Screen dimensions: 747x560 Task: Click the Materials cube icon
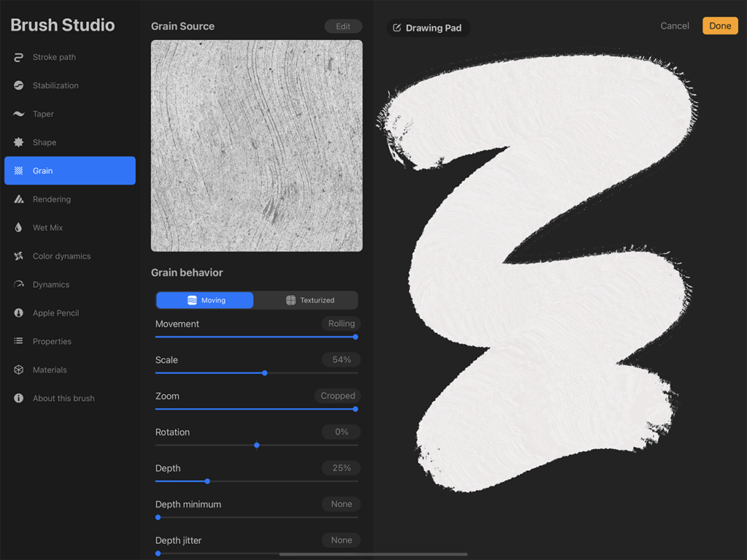tap(18, 370)
